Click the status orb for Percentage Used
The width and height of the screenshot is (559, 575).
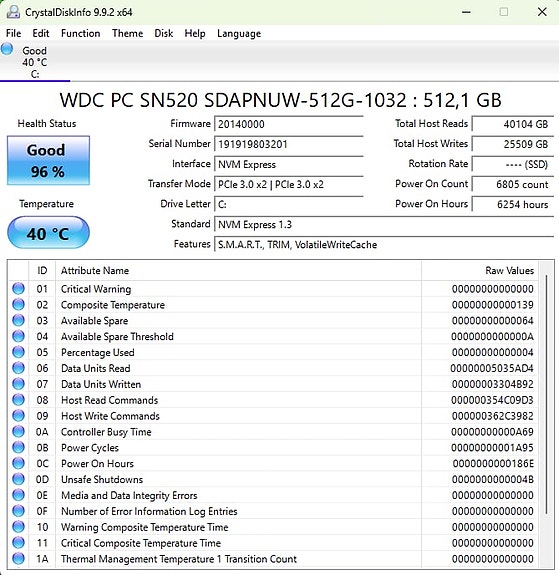tap(18, 352)
